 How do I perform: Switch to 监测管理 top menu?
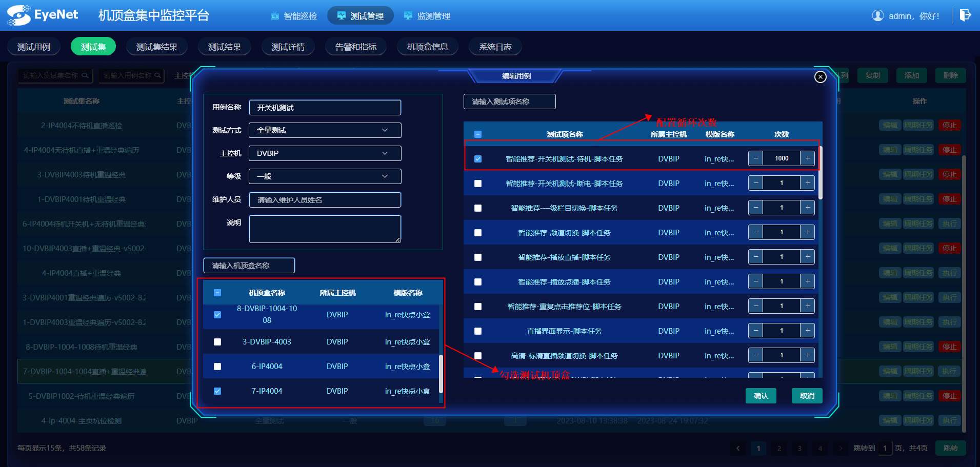(427, 16)
